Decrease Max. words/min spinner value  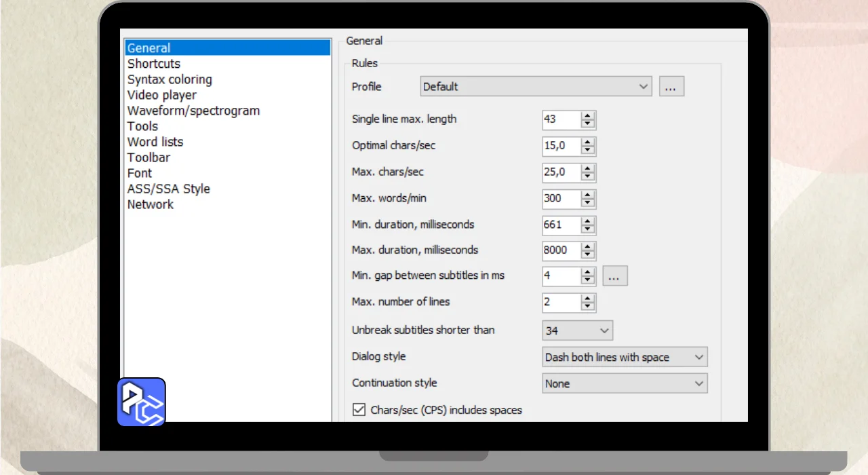click(x=588, y=203)
